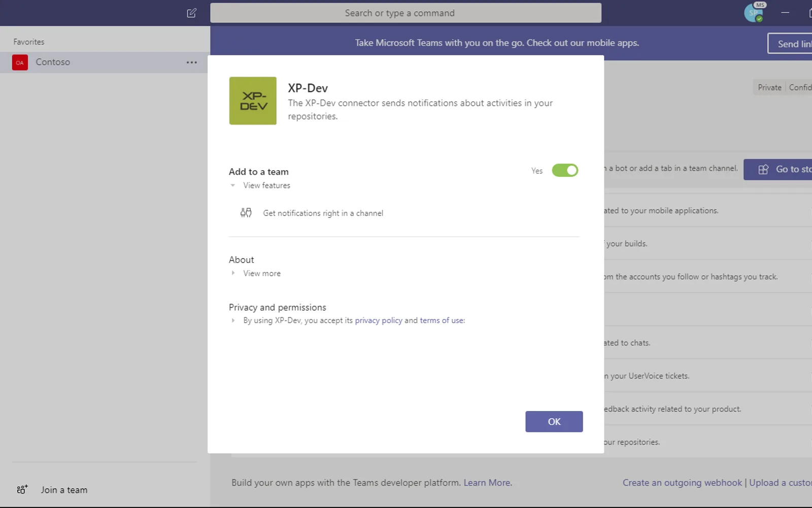Screen dimensions: 812x508
Task: Click the Join a team icon
Action: pyautogui.click(x=22, y=490)
